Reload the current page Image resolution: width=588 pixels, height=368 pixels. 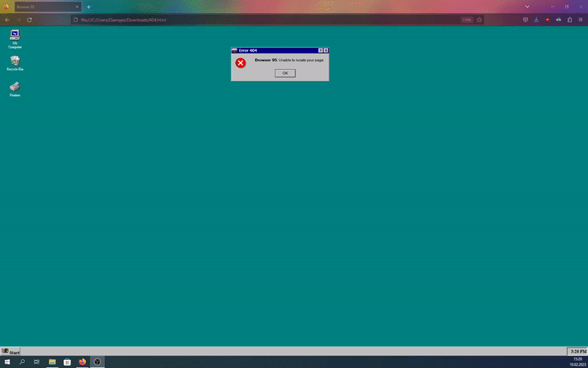[29, 20]
